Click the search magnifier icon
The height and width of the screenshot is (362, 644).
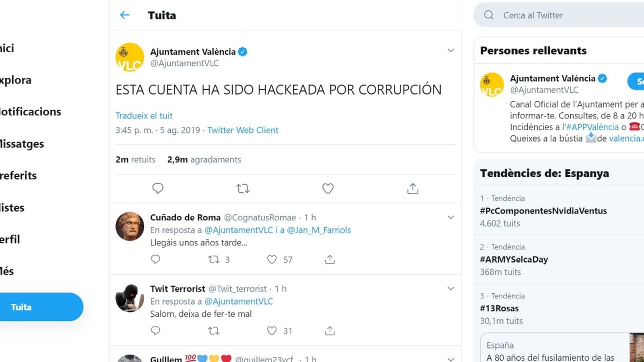tap(489, 15)
